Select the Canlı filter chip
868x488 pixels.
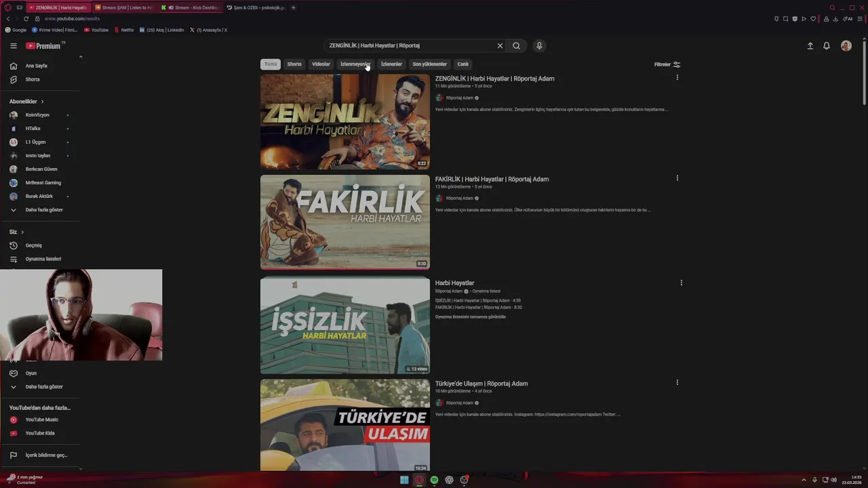[463, 64]
